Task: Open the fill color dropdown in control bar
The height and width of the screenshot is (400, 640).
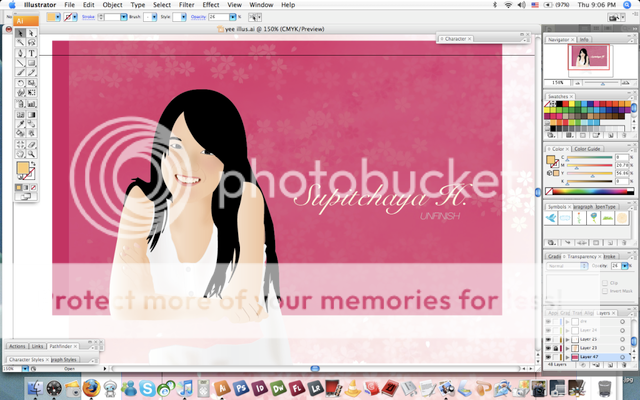Action: tap(58, 17)
